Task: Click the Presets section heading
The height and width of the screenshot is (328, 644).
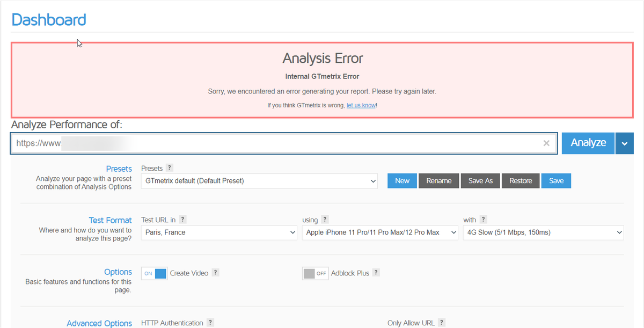Action: tap(119, 169)
